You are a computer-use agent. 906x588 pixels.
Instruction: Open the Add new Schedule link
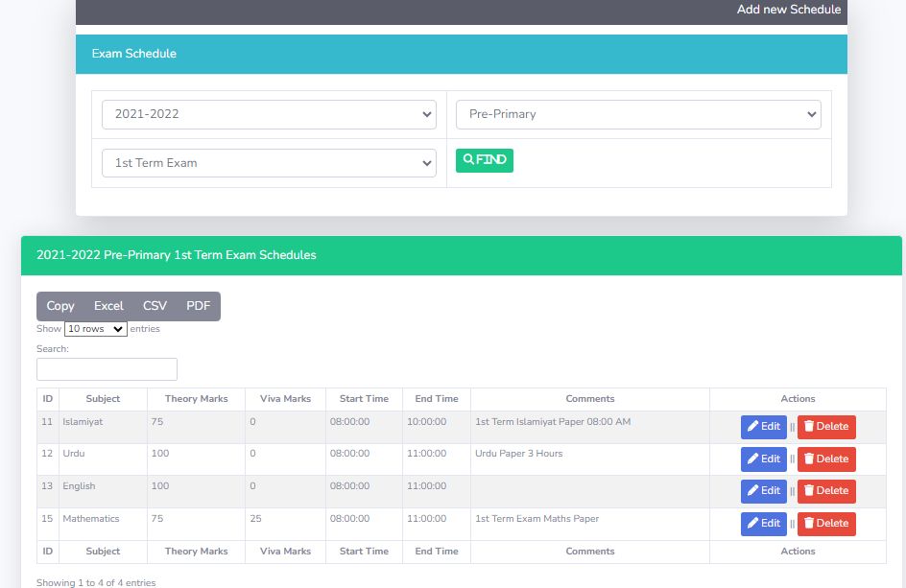(788, 10)
